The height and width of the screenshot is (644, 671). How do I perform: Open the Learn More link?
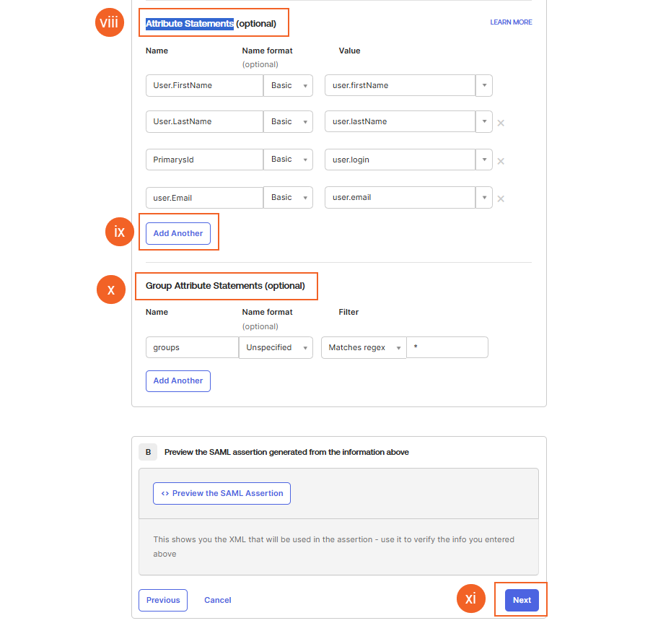coord(511,22)
